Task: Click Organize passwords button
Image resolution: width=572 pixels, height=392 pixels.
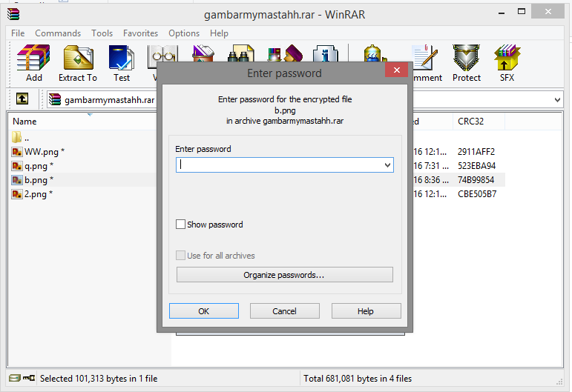Action: [x=285, y=275]
